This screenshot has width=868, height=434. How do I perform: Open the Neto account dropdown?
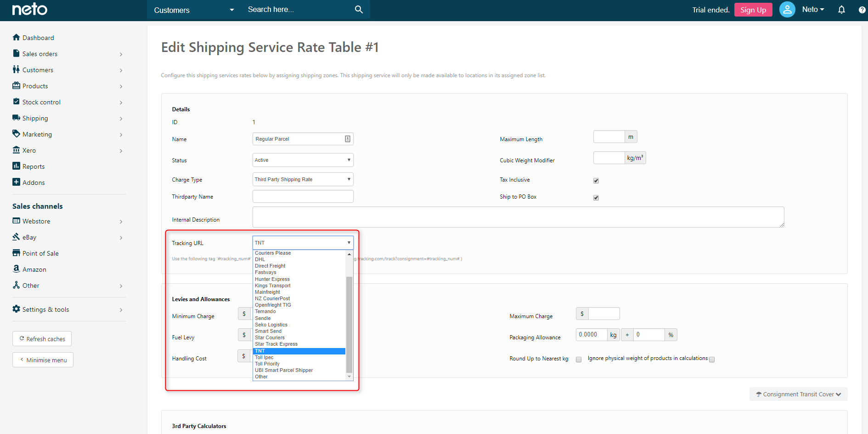tap(813, 10)
